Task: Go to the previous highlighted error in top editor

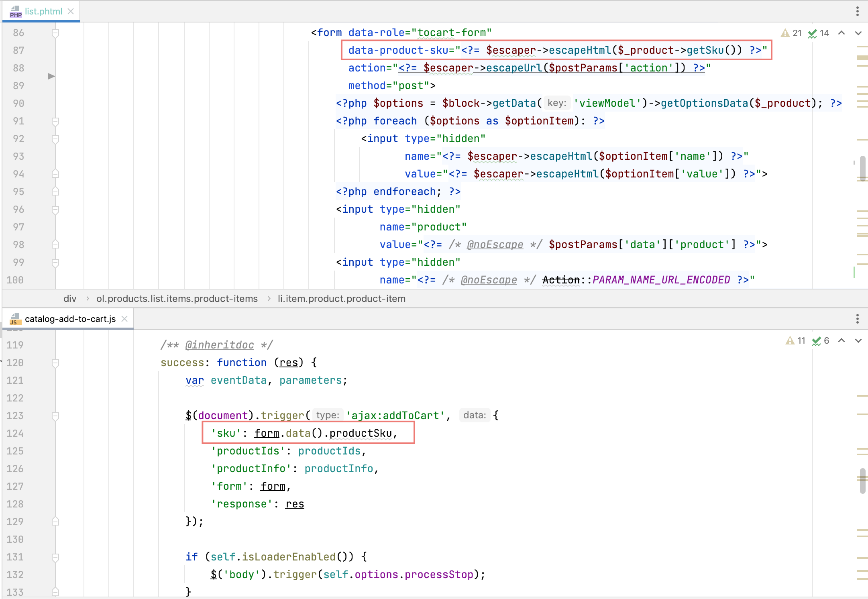Action: (x=842, y=33)
